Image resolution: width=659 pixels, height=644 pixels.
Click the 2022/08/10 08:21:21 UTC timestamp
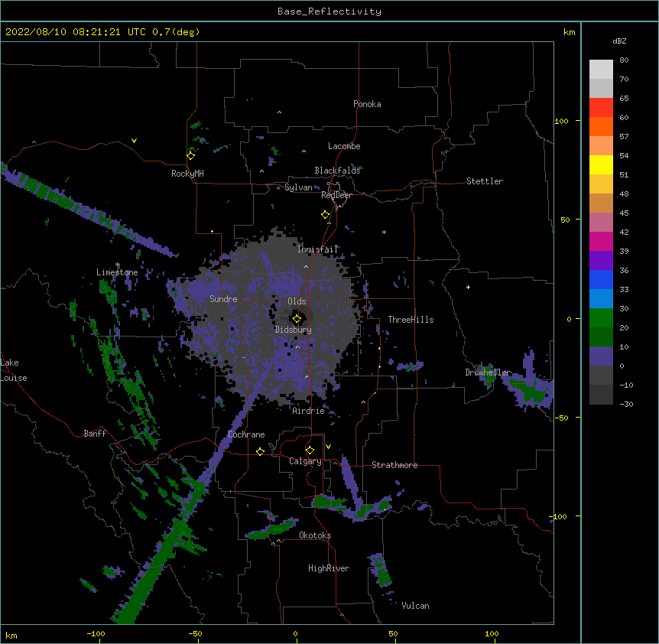coord(76,32)
